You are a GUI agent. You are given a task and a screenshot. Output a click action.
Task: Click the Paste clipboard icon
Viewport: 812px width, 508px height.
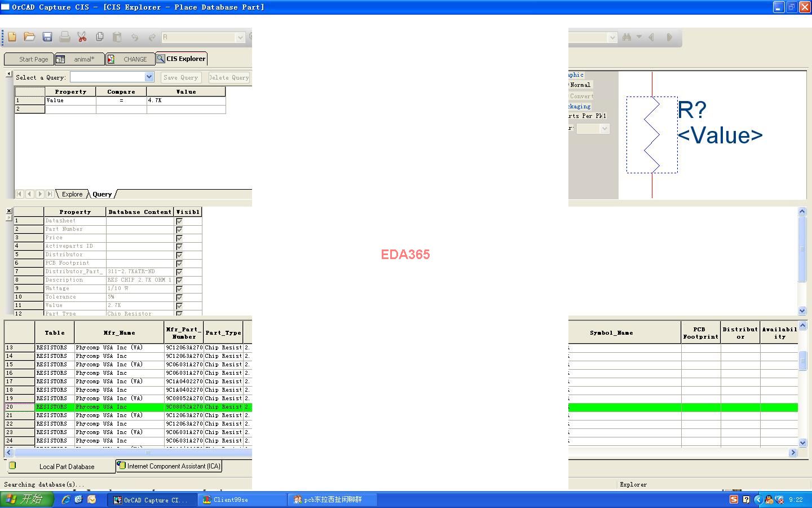tap(117, 37)
